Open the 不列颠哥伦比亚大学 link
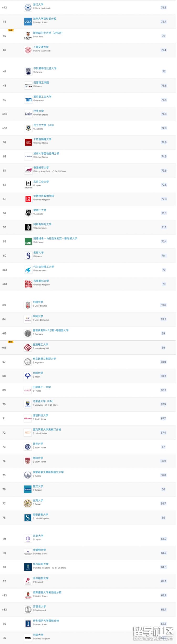 click(x=45, y=68)
